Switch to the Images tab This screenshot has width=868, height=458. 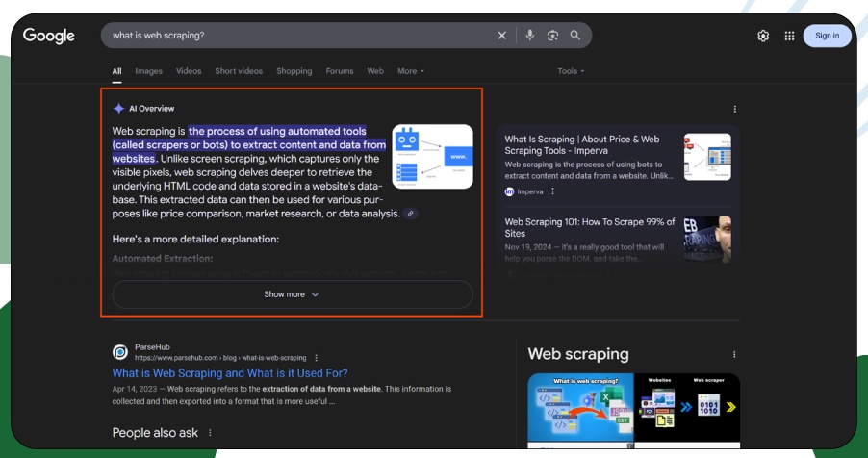(148, 71)
